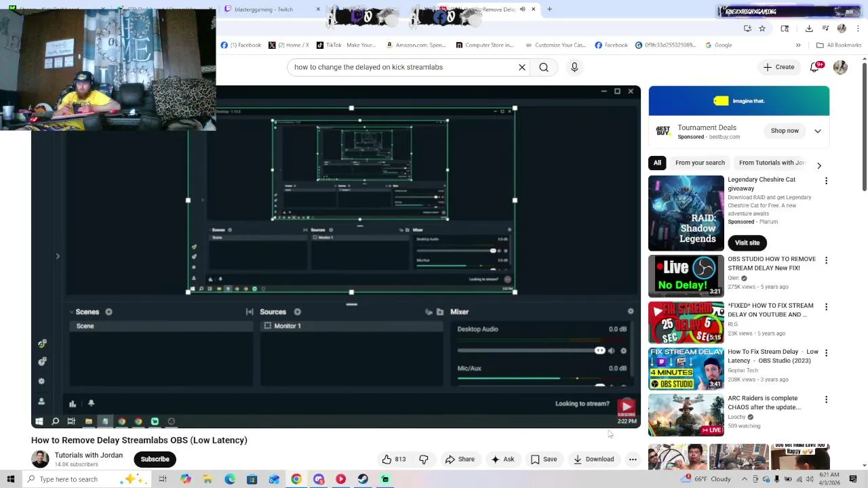Viewport: 868px width, 488px height.
Task: Open the Windows notification center icon
Action: click(854, 479)
